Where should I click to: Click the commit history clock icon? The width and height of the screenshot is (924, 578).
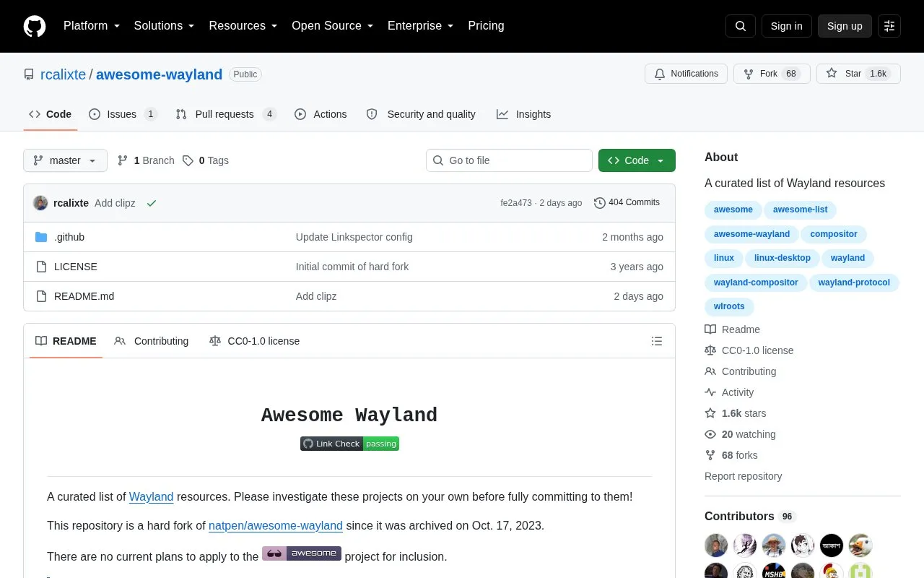(600, 203)
